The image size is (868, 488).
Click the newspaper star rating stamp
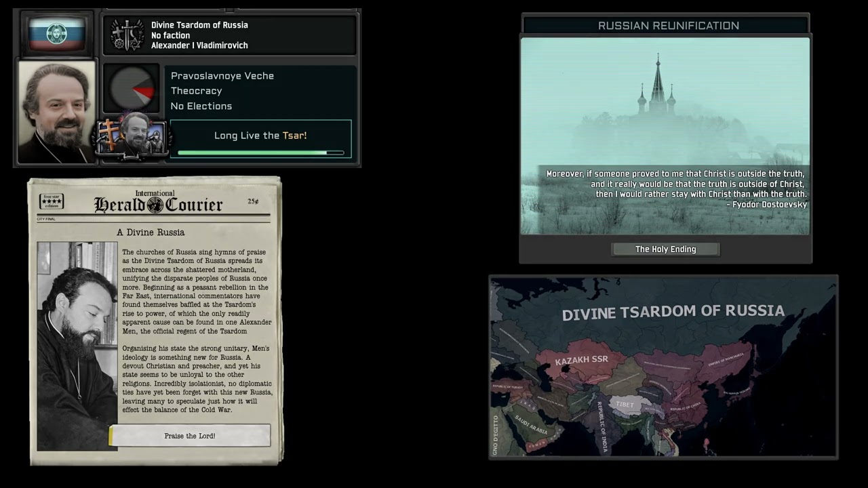pyautogui.click(x=52, y=202)
